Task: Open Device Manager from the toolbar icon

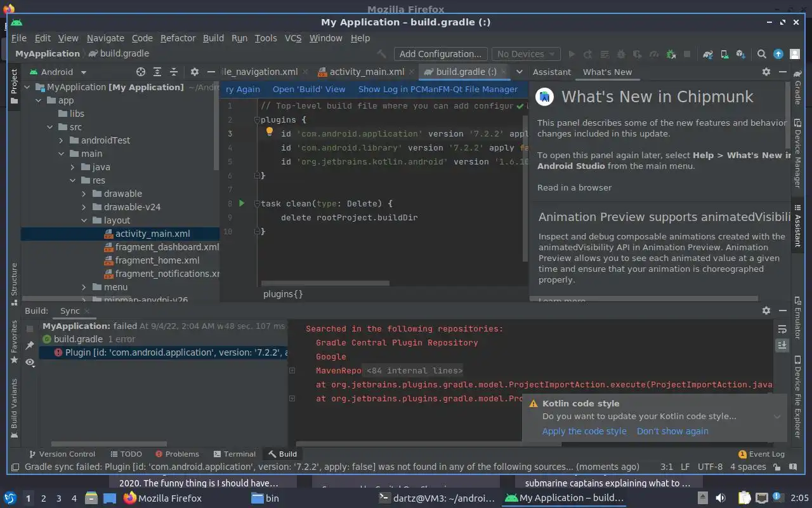Action: pos(724,54)
